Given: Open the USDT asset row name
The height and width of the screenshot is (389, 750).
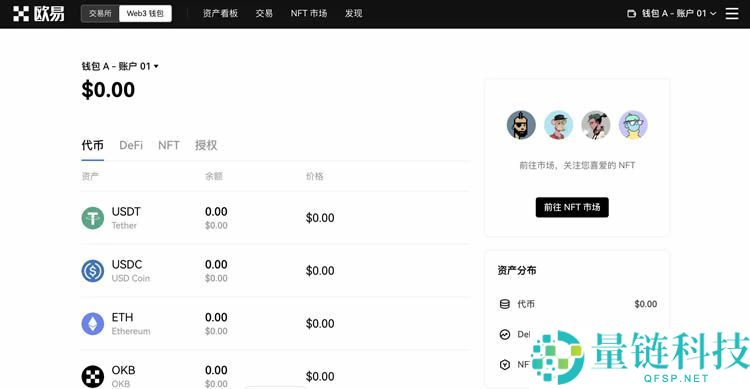Looking at the screenshot, I should tap(126, 211).
